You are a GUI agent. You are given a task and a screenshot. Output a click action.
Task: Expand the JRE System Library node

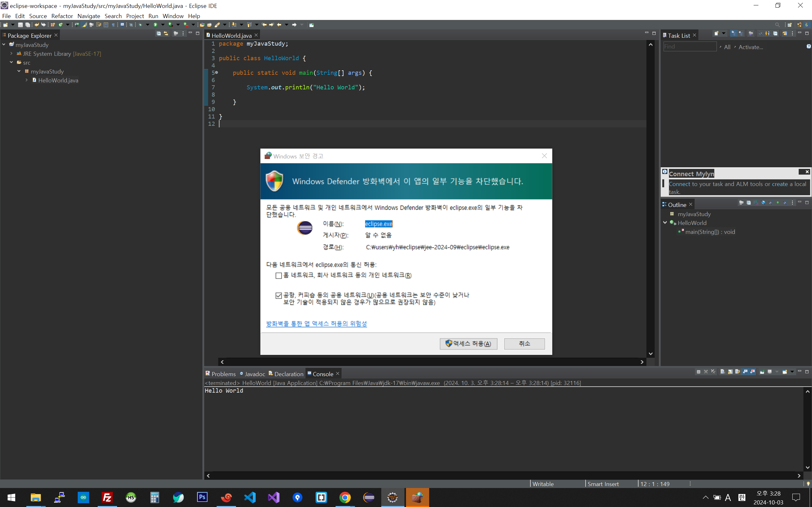11,54
